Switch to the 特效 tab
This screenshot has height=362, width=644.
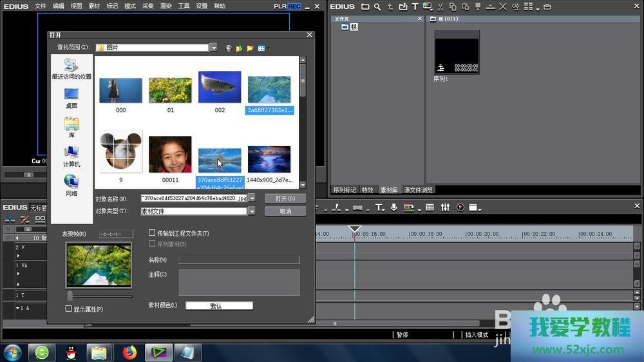click(367, 190)
